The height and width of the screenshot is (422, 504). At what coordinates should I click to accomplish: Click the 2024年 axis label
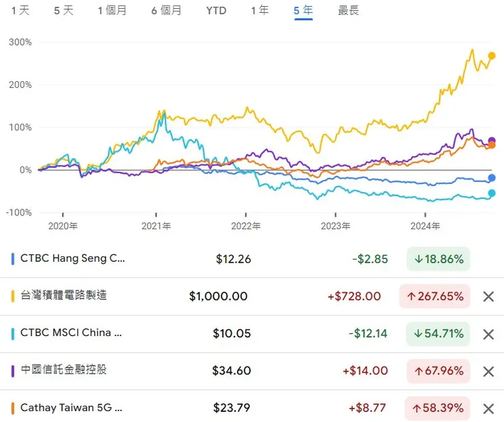point(425,226)
